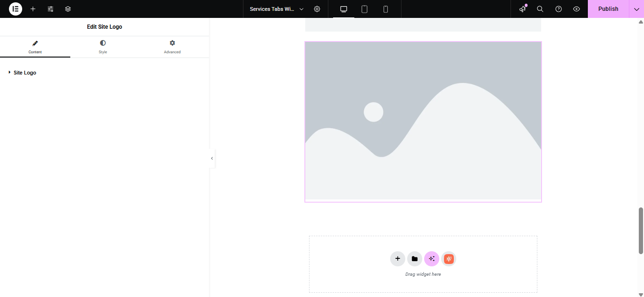This screenshot has height=297, width=644.
Task: Switch to mobile preview mode
Action: [385, 9]
